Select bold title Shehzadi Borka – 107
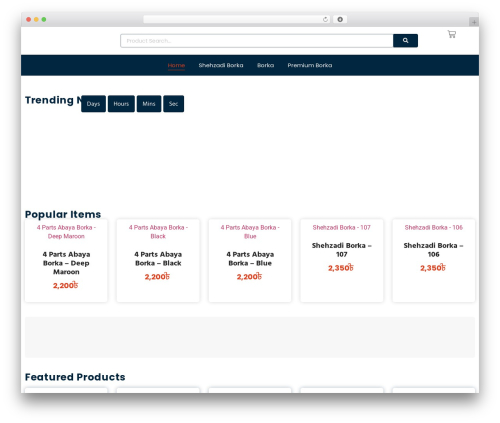This screenshot has height=423, width=500. 341,250
